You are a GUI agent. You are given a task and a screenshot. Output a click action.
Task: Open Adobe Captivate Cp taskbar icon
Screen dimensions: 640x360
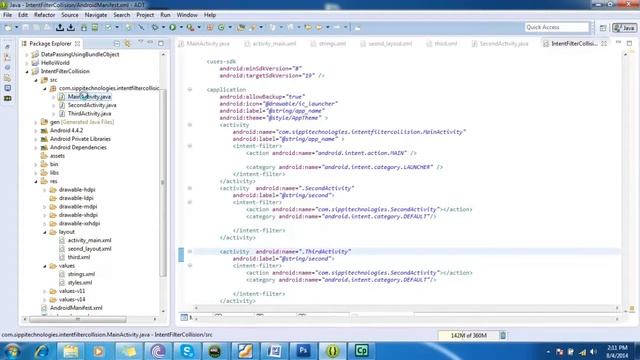[x=361, y=351]
